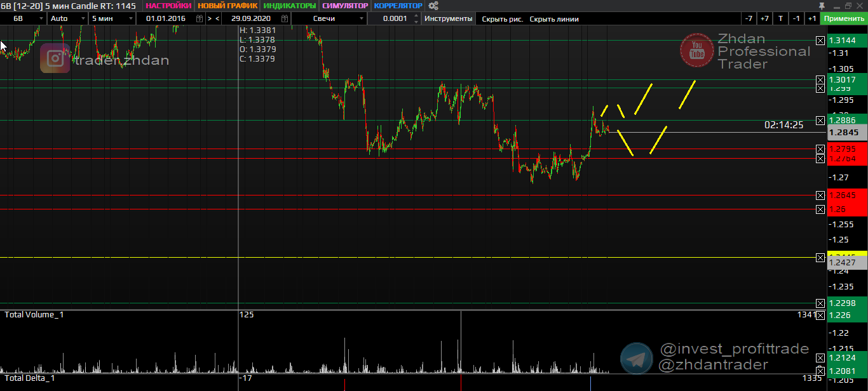This screenshot has height=391, width=868.
Task: Click the red 1.2795 price label
Action: tap(847, 149)
